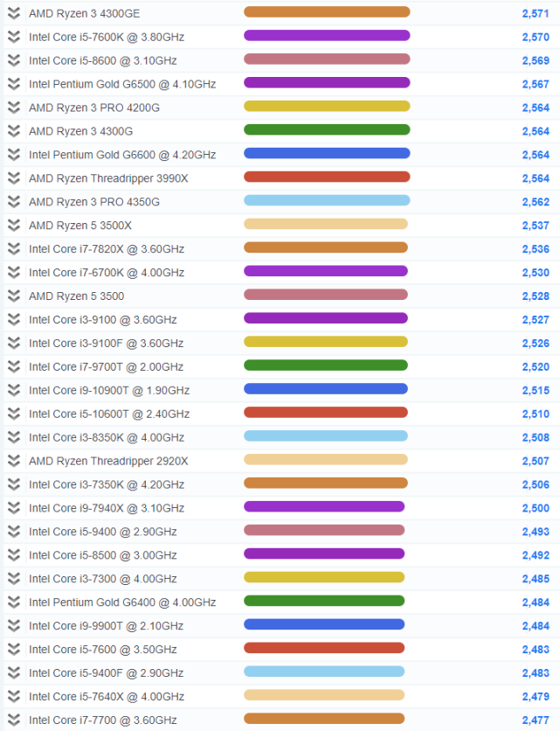
Task: Click the score 2,477
Action: click(x=536, y=720)
